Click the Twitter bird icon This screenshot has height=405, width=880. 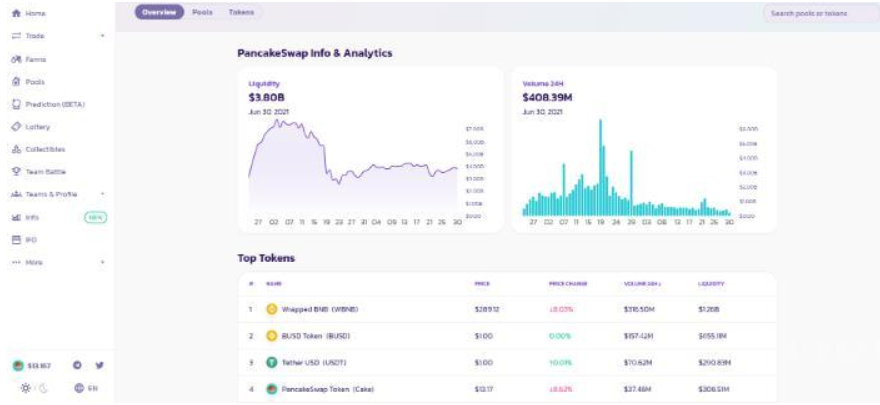tap(99, 367)
